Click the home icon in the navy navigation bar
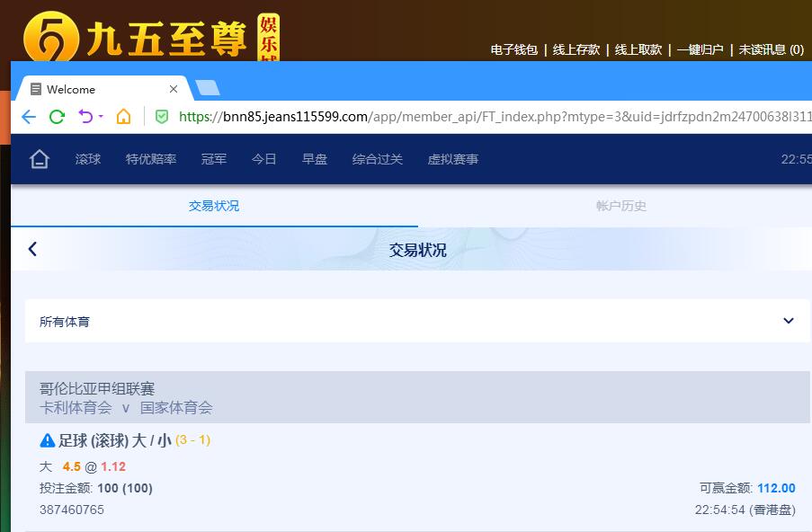 pos(40,159)
